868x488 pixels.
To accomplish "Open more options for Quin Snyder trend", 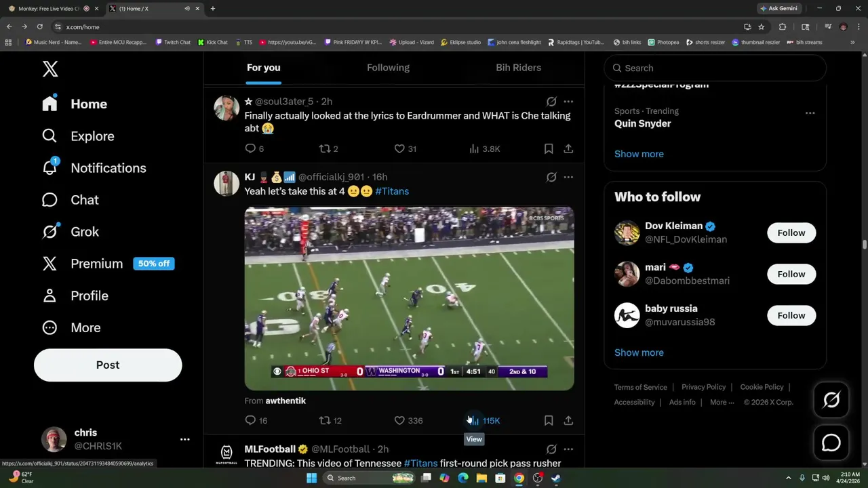I will point(810,113).
